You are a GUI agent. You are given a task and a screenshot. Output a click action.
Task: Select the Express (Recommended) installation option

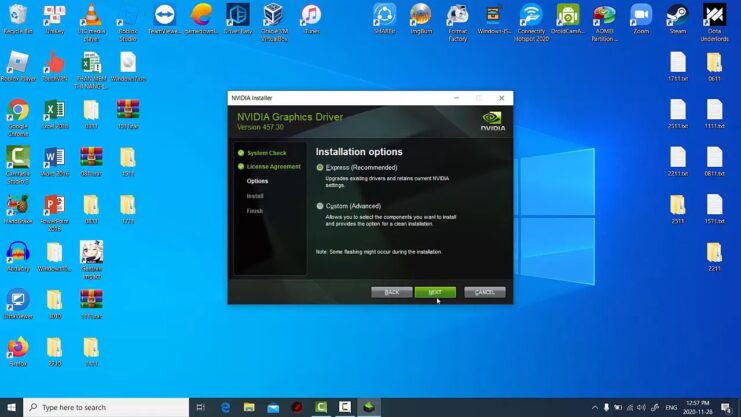(x=320, y=167)
